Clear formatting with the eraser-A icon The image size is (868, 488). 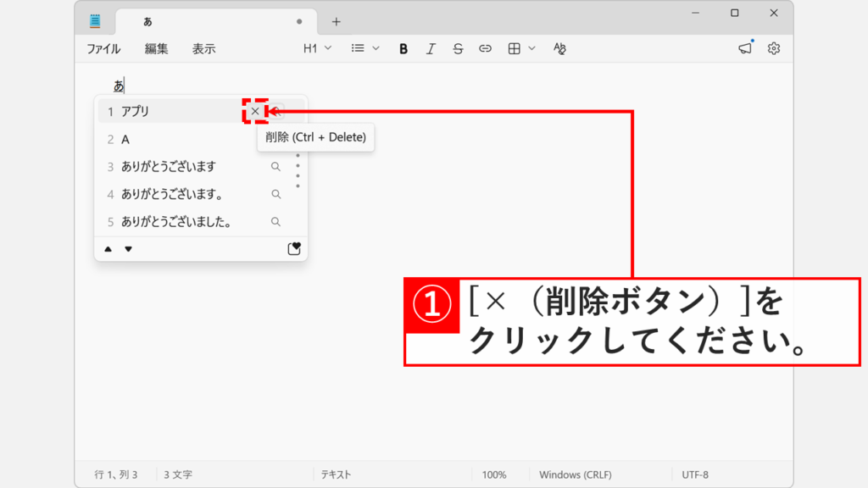coord(559,48)
